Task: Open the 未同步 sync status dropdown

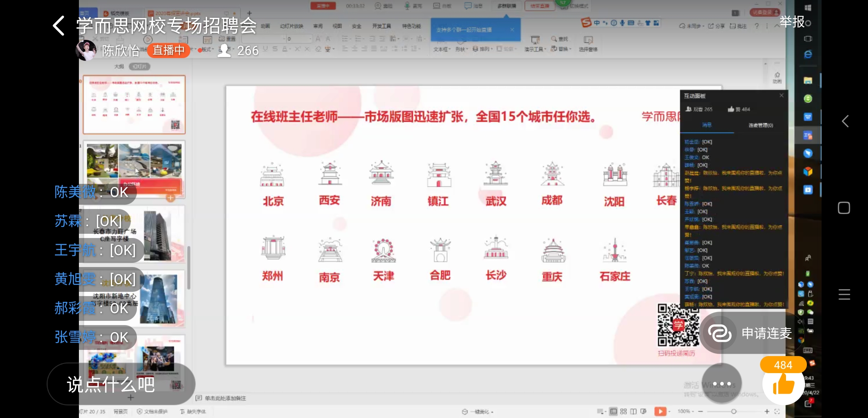Action: click(x=692, y=26)
